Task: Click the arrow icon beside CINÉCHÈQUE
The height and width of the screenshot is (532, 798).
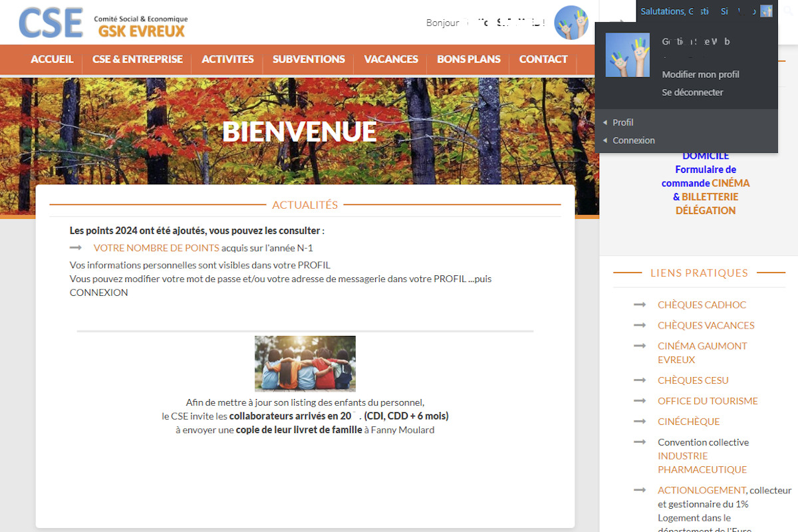Action: tap(640, 421)
